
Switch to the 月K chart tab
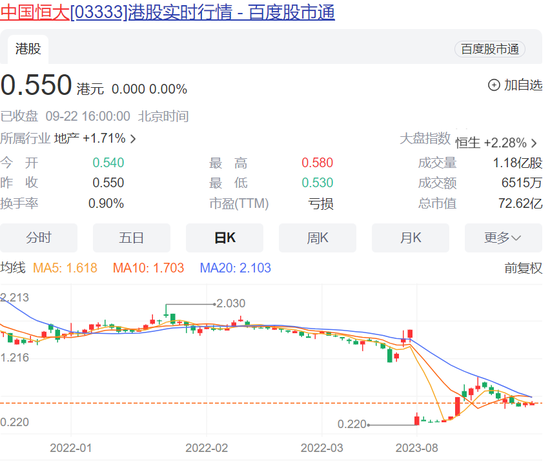click(410, 238)
